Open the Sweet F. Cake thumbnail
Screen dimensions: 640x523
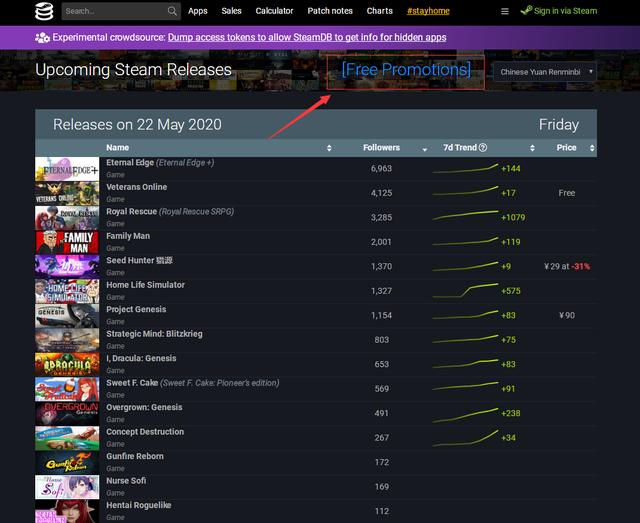click(x=67, y=389)
